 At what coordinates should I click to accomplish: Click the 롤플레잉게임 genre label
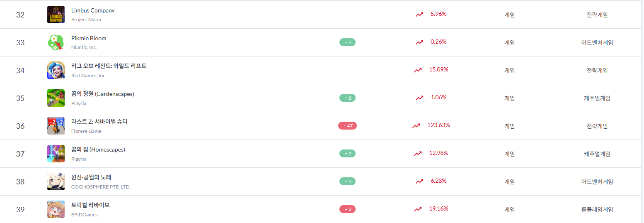tap(597, 209)
